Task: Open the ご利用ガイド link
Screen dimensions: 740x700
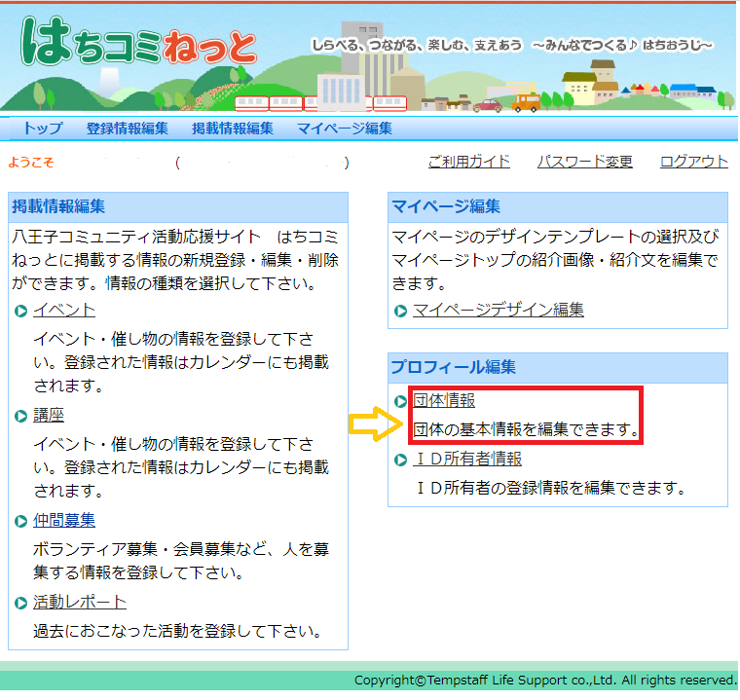Action: 468,162
